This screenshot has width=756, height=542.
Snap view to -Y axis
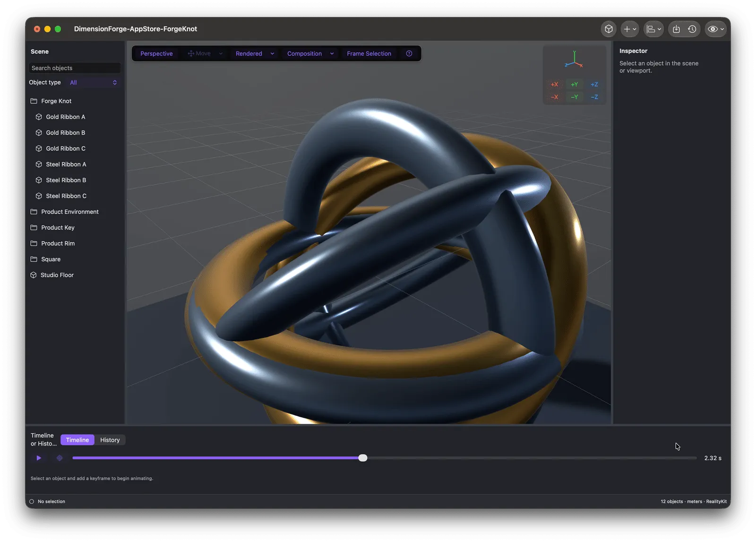click(x=574, y=97)
